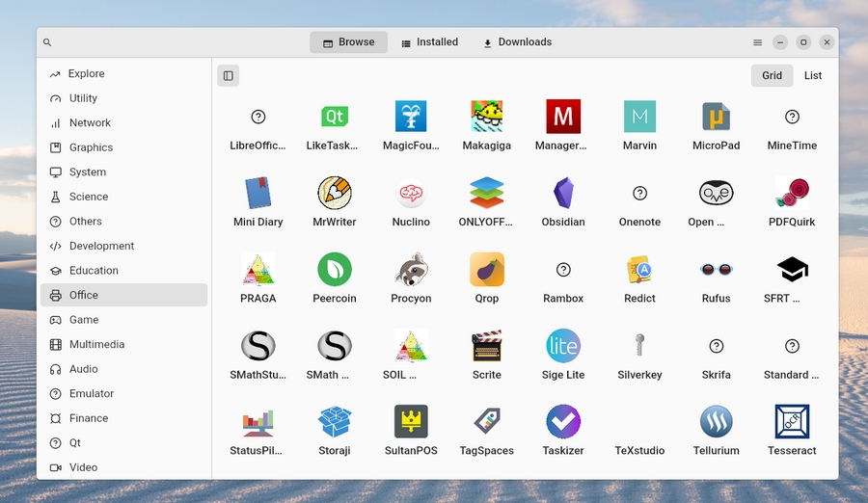The width and height of the screenshot is (868, 503).
Task: Open the Scrite clapperboard icon
Action: (487, 346)
